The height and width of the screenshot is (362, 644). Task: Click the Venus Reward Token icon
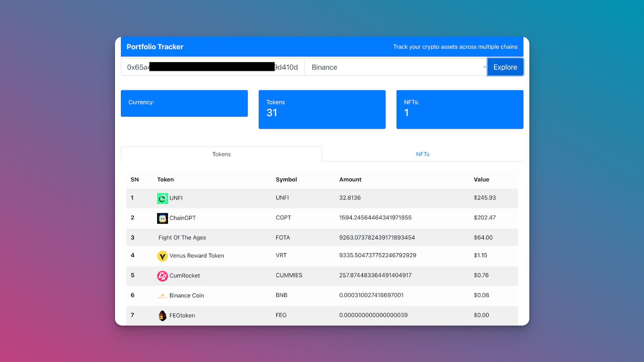[163, 256]
